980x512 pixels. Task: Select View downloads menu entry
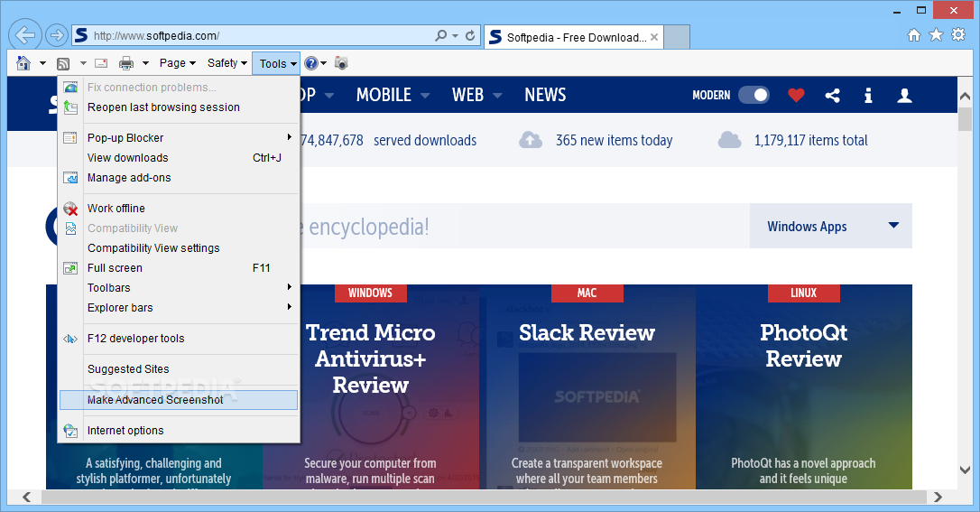pos(179,157)
